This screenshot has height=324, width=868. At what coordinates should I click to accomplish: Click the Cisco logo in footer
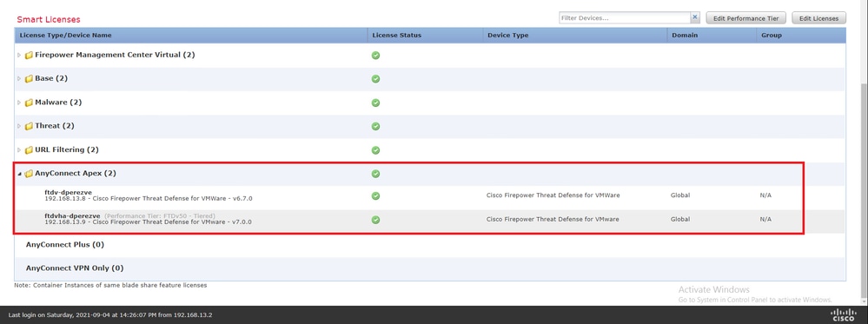pyautogui.click(x=843, y=314)
